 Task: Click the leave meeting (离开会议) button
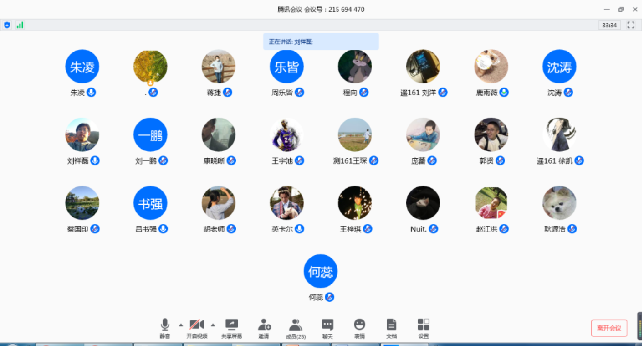609,328
